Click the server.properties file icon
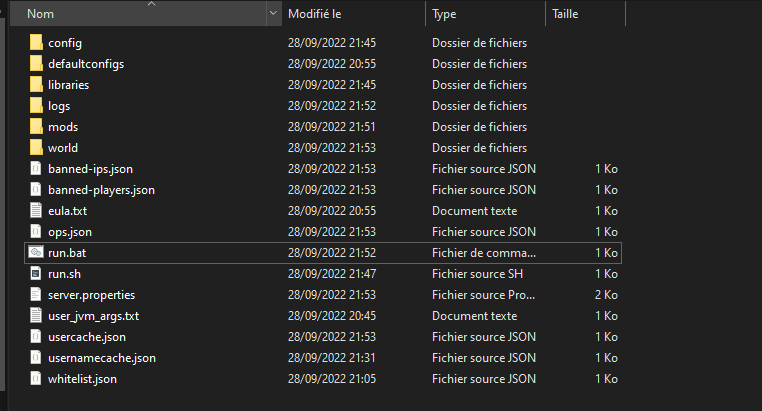This screenshot has width=762, height=411. coord(36,295)
